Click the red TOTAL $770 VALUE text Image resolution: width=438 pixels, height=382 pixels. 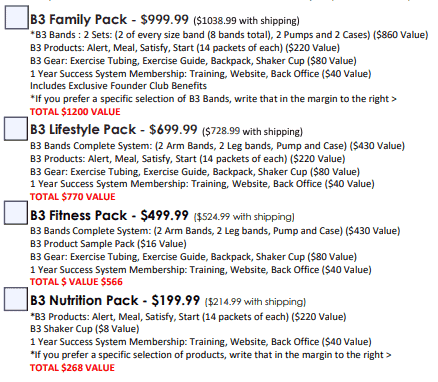(x=73, y=197)
